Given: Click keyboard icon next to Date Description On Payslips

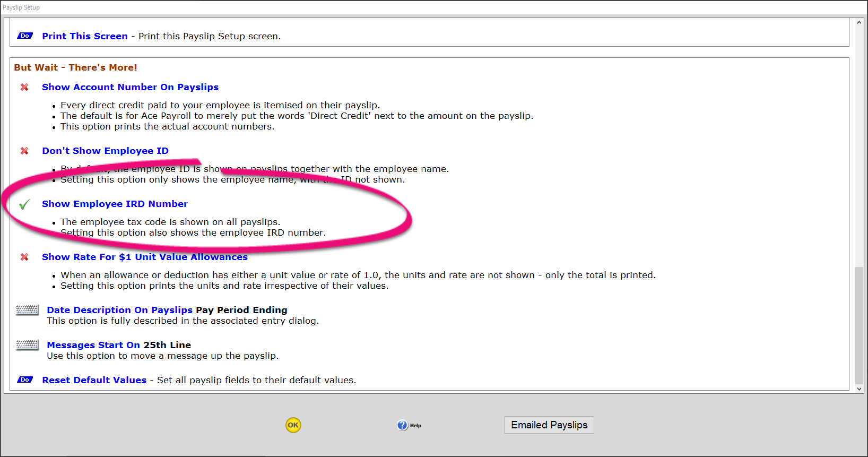Looking at the screenshot, I should [27, 310].
